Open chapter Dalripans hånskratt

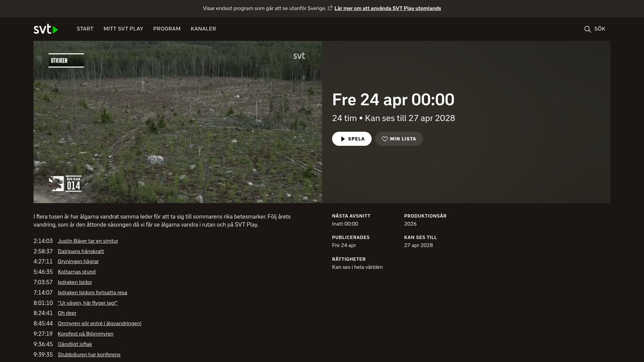81,251
